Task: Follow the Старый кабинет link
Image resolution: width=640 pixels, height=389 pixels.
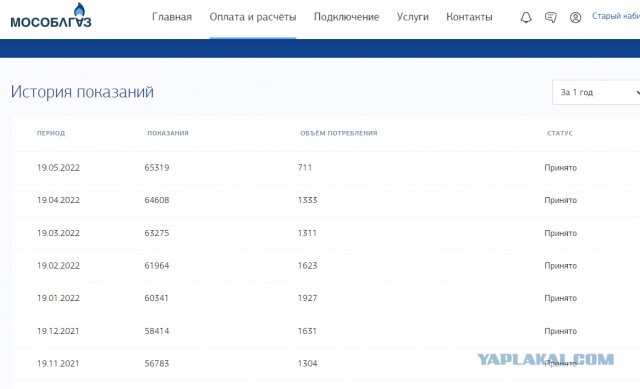Action: click(616, 16)
